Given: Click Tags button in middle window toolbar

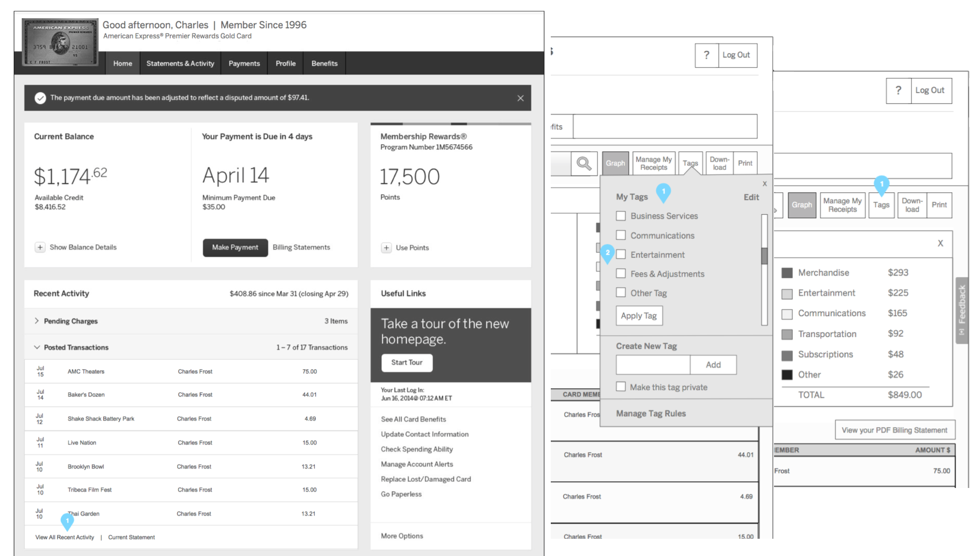Looking at the screenshot, I should click(690, 163).
